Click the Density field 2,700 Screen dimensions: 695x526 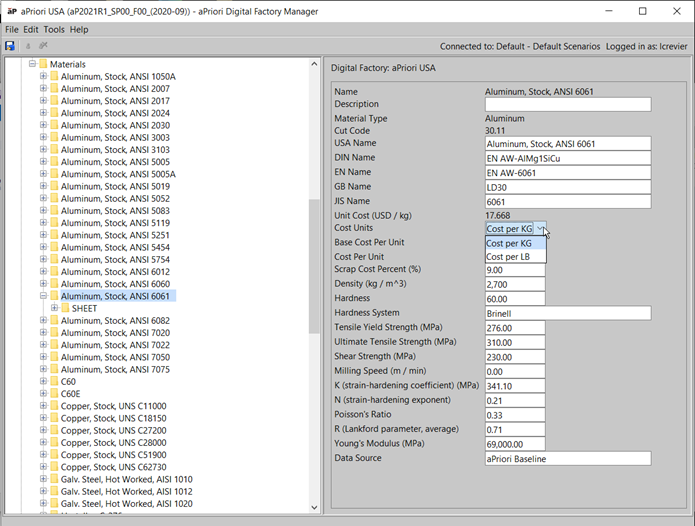click(x=515, y=284)
